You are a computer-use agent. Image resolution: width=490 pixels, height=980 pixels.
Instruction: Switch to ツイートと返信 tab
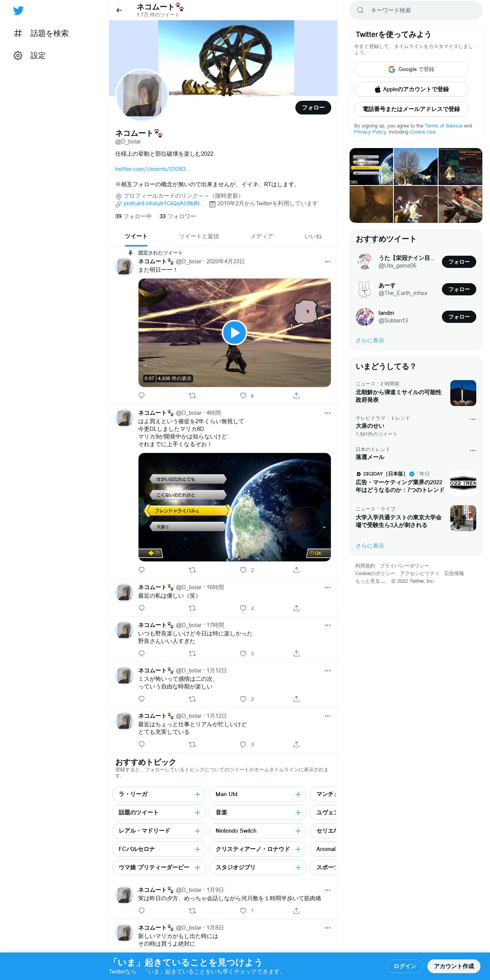click(199, 237)
